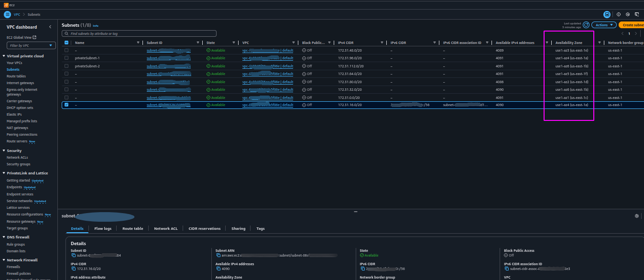The height and width of the screenshot is (280, 644).
Task: Copy the Subnet ID in Details
Action: pyautogui.click(x=74, y=255)
